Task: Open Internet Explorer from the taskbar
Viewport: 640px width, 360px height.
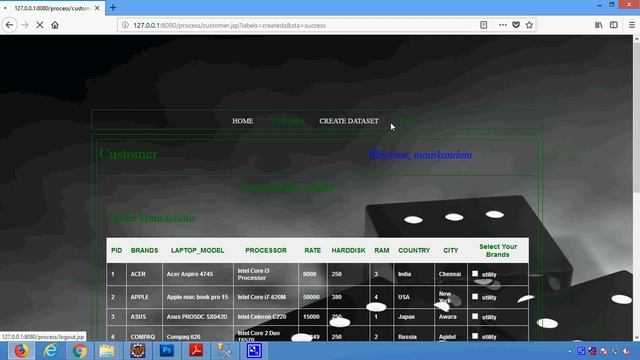Action: [x=50, y=351]
